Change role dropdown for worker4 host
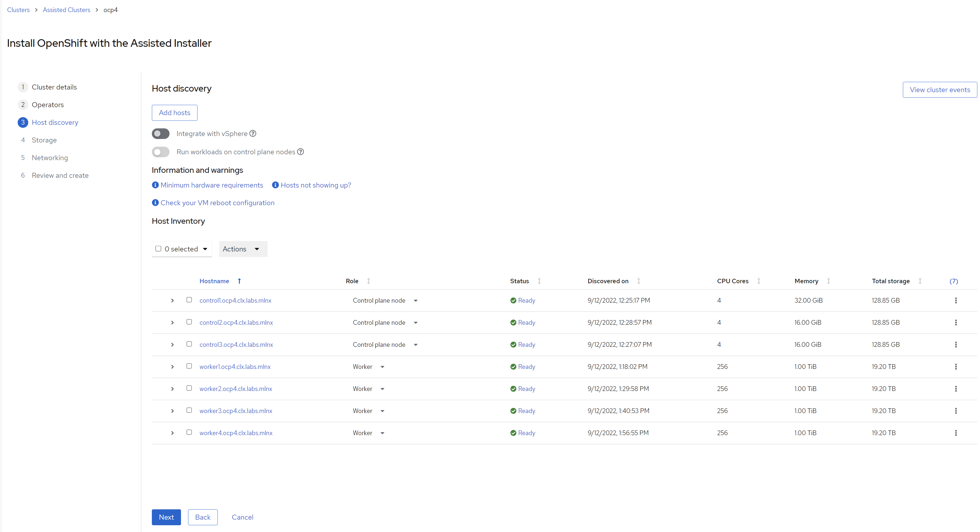The image size is (980, 532). (369, 433)
